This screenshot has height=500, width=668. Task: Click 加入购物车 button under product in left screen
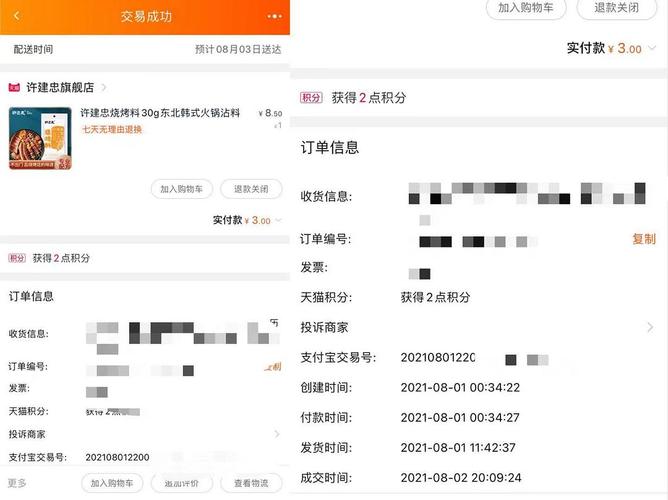(x=181, y=189)
